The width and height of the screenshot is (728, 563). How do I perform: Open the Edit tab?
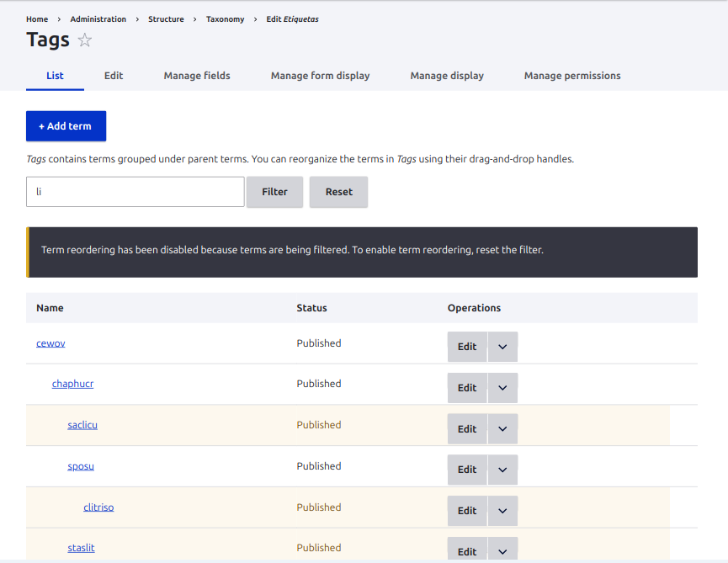click(x=114, y=76)
